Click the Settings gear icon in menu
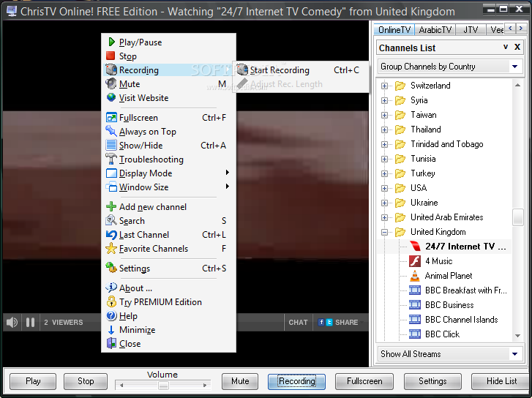Viewport: 532px width, 398px height. click(111, 268)
